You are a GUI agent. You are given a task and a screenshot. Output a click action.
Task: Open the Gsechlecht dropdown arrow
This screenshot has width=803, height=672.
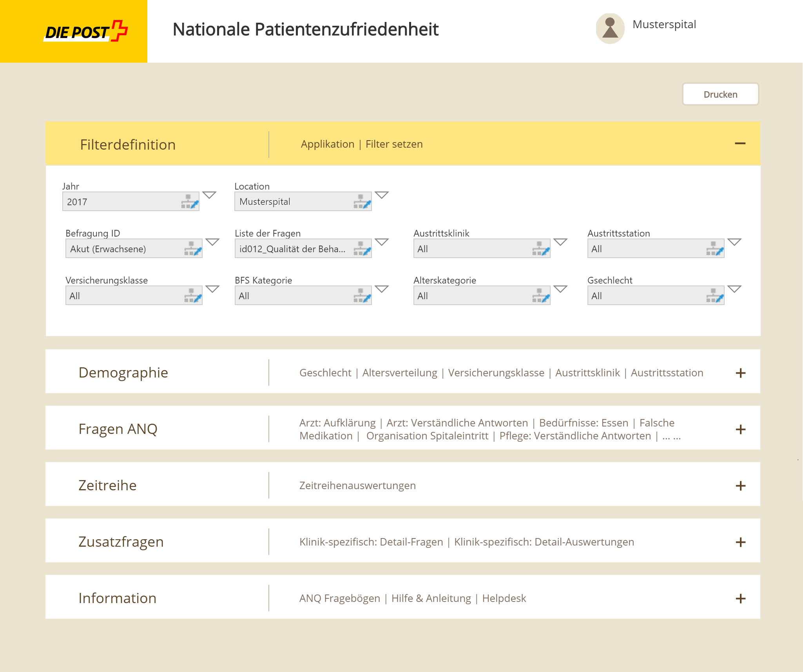pos(734,289)
